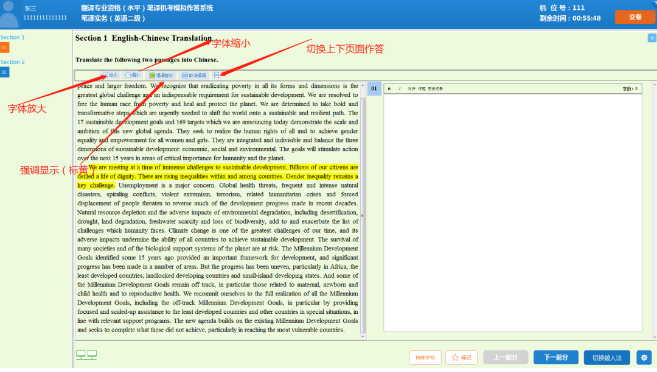The image size is (657, 372).
Task: Toggle bold in answer editor toolbar
Action: [389, 89]
